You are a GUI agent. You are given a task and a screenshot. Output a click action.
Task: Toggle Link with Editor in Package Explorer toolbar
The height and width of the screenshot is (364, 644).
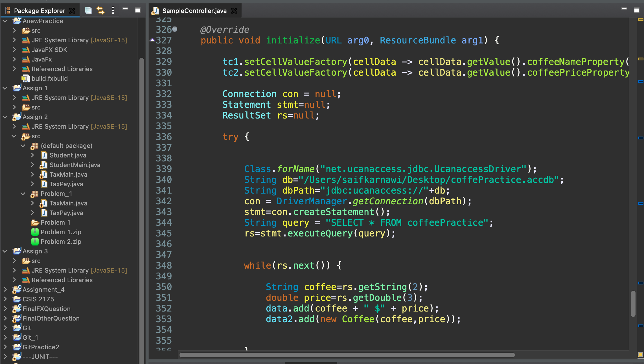point(100,10)
